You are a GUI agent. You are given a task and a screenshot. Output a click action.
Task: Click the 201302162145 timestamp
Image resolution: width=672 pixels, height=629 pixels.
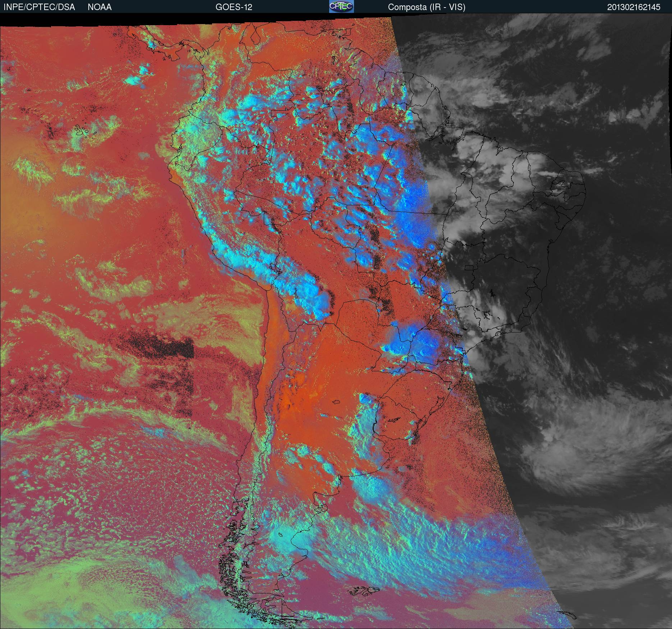[x=634, y=7]
